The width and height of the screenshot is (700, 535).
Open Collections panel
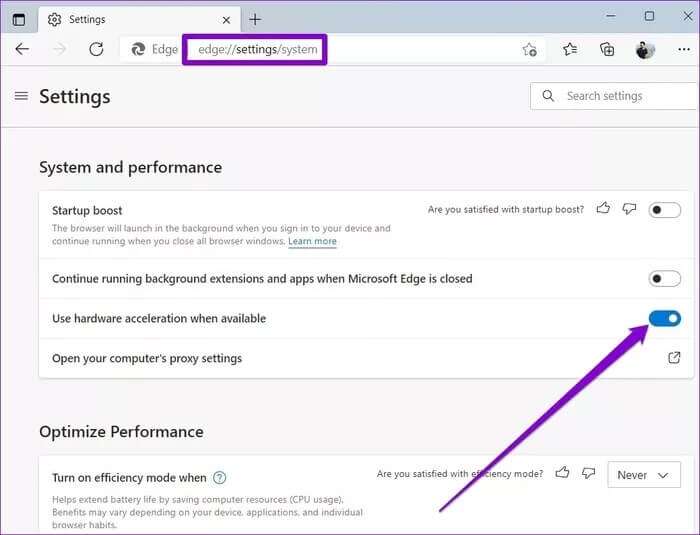(607, 49)
